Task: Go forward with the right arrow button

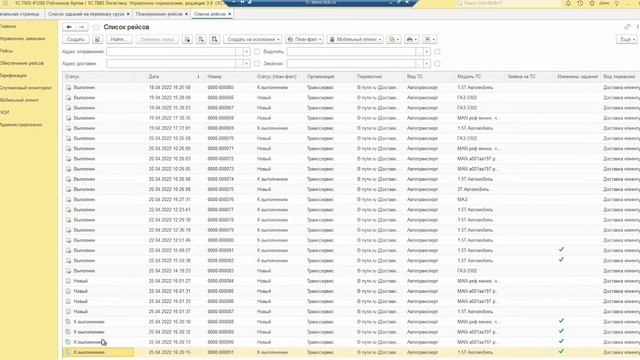Action: pos(81,27)
